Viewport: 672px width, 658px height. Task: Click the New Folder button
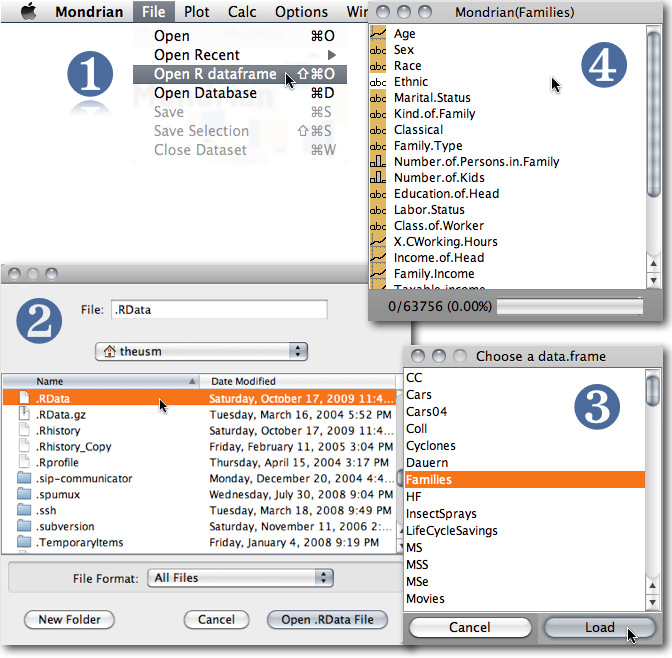(x=69, y=619)
